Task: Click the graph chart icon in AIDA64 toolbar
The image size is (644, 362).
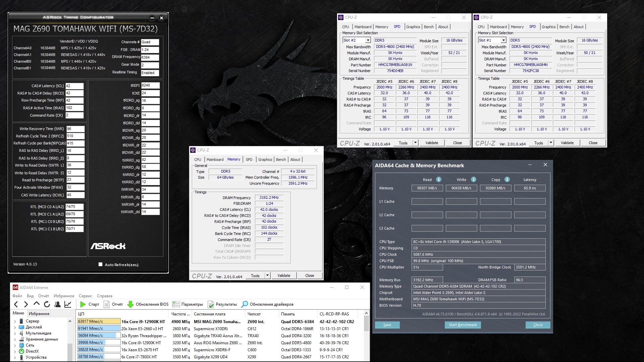Action: (68, 304)
